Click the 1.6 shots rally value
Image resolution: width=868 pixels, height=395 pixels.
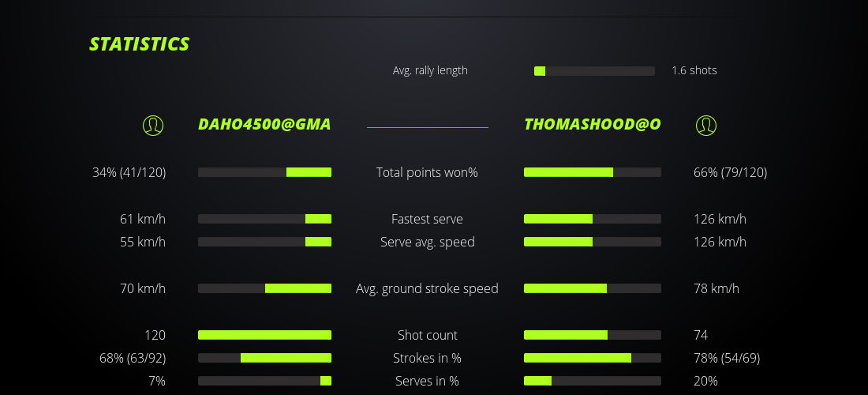(x=694, y=70)
